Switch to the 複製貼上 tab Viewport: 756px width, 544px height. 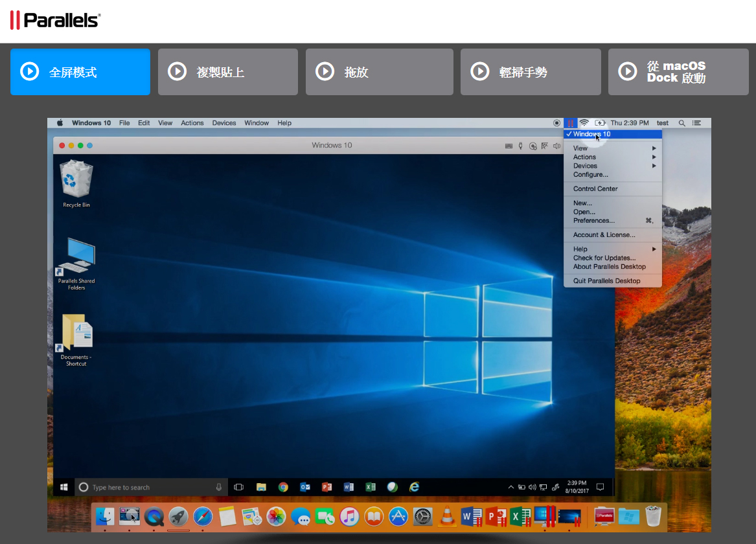pos(227,72)
